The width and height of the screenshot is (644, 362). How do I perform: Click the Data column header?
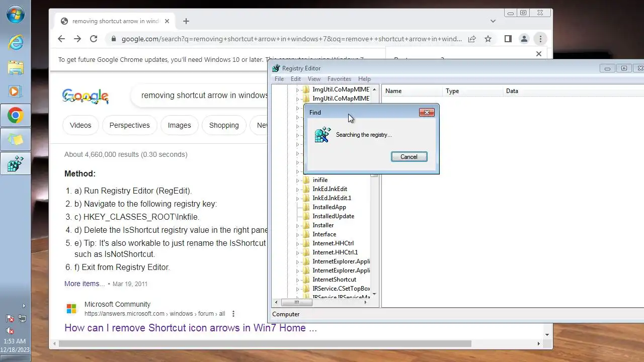click(x=574, y=91)
